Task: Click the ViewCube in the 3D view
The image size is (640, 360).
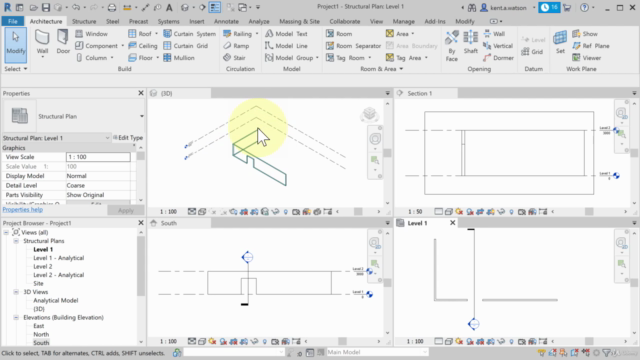Action: (369, 114)
